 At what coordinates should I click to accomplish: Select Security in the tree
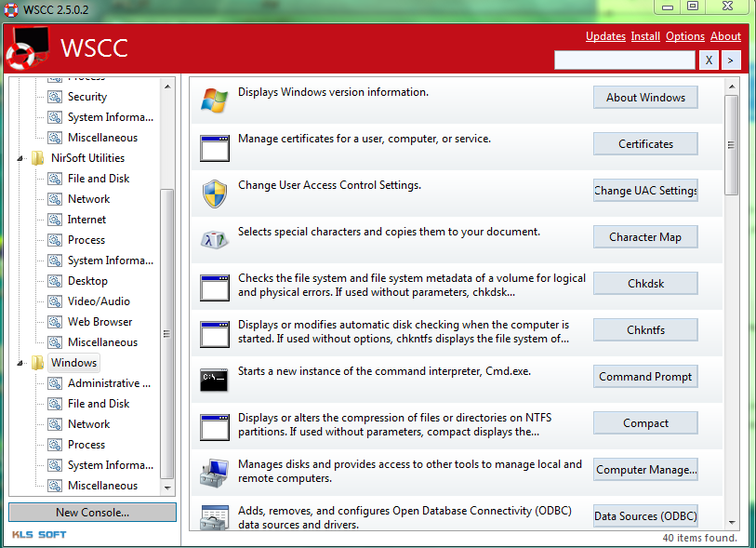(x=87, y=97)
